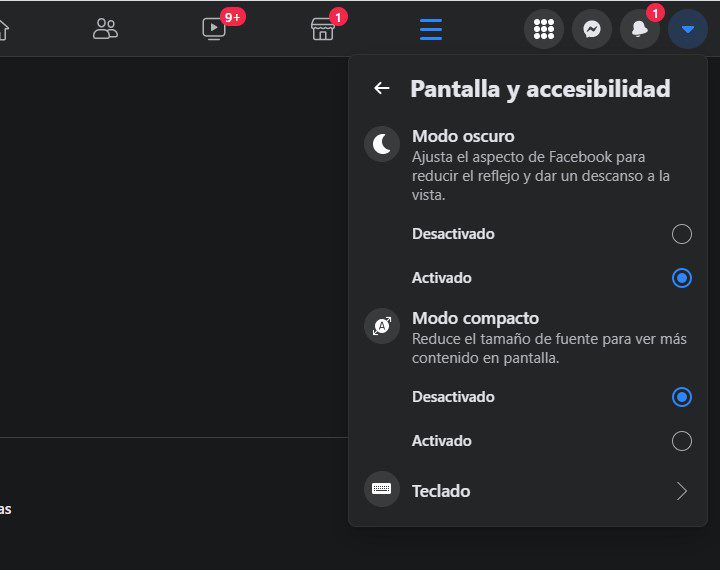Click the moon icon for Modo oscuro
This screenshot has width=720, height=570.
(382, 145)
